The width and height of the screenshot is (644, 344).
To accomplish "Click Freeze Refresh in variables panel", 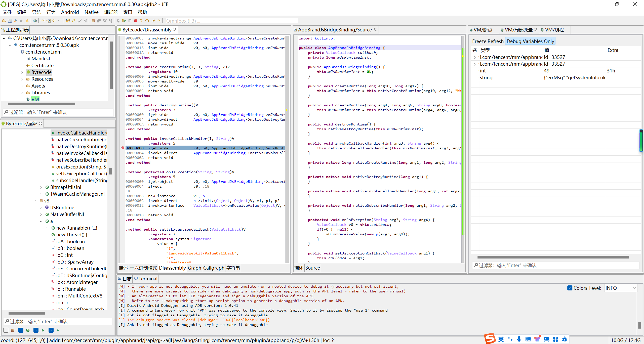I will (488, 41).
